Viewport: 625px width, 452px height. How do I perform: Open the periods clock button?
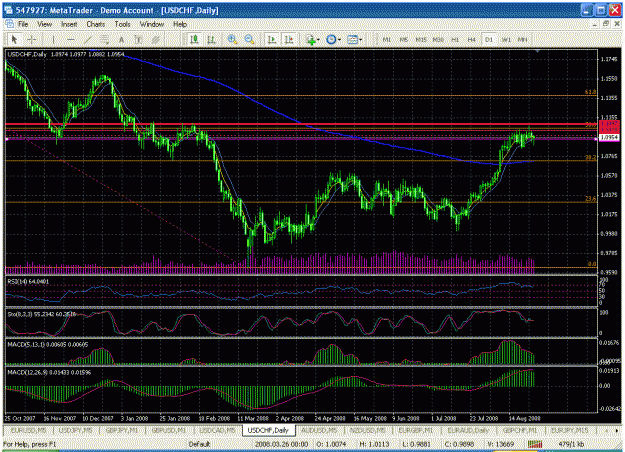(x=331, y=39)
